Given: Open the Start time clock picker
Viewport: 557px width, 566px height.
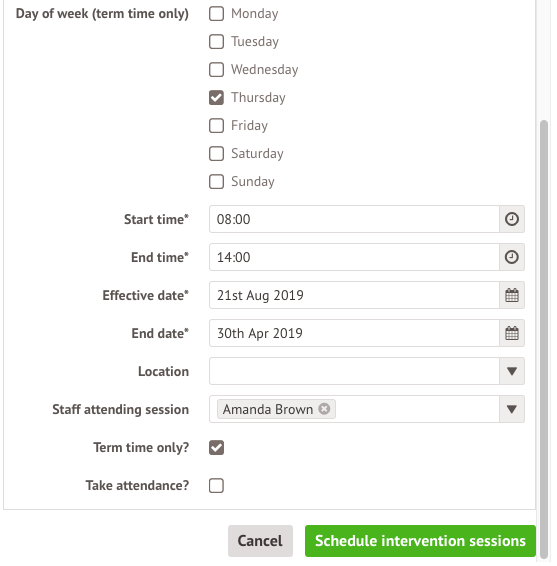Looking at the screenshot, I should [x=512, y=219].
